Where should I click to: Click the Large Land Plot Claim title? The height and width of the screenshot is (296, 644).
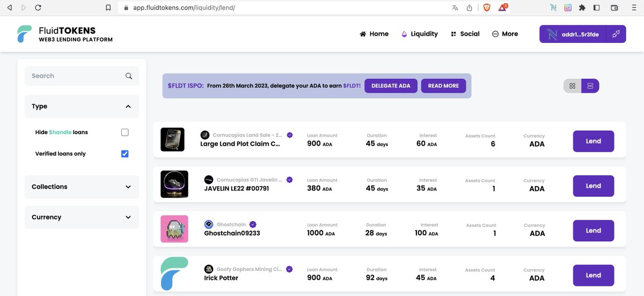[x=240, y=144]
